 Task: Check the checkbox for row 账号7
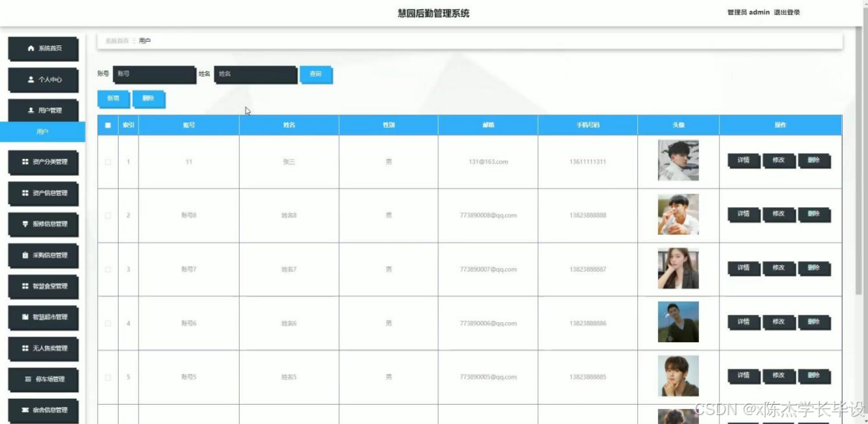pos(108,270)
